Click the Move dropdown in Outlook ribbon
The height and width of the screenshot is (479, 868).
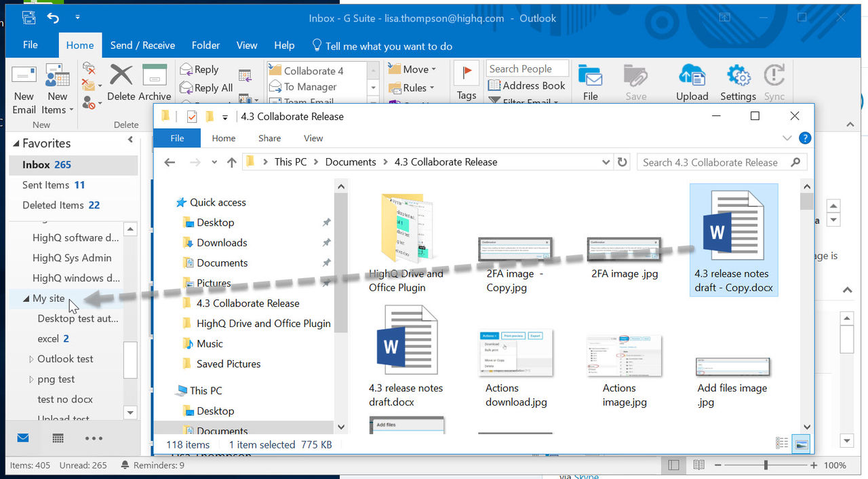412,69
